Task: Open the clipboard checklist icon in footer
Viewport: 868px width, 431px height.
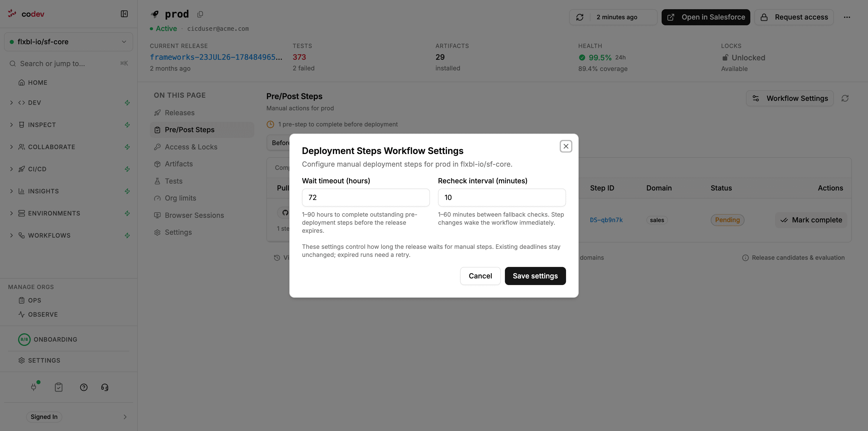Action: point(59,387)
